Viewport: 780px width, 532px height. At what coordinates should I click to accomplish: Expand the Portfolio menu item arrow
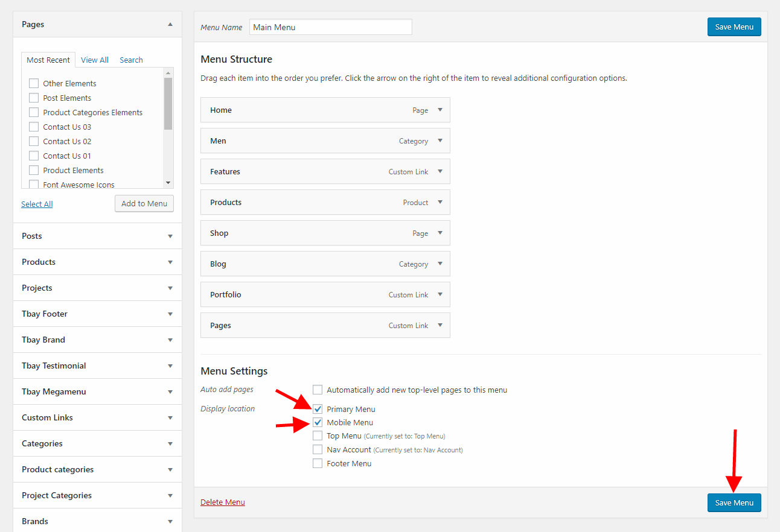[x=440, y=295]
